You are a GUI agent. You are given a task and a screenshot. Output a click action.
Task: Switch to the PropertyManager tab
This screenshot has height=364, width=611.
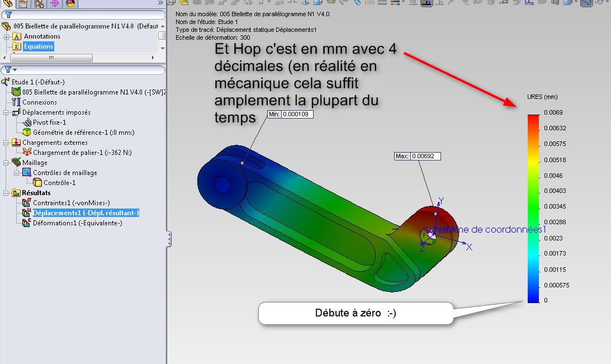(x=23, y=3)
